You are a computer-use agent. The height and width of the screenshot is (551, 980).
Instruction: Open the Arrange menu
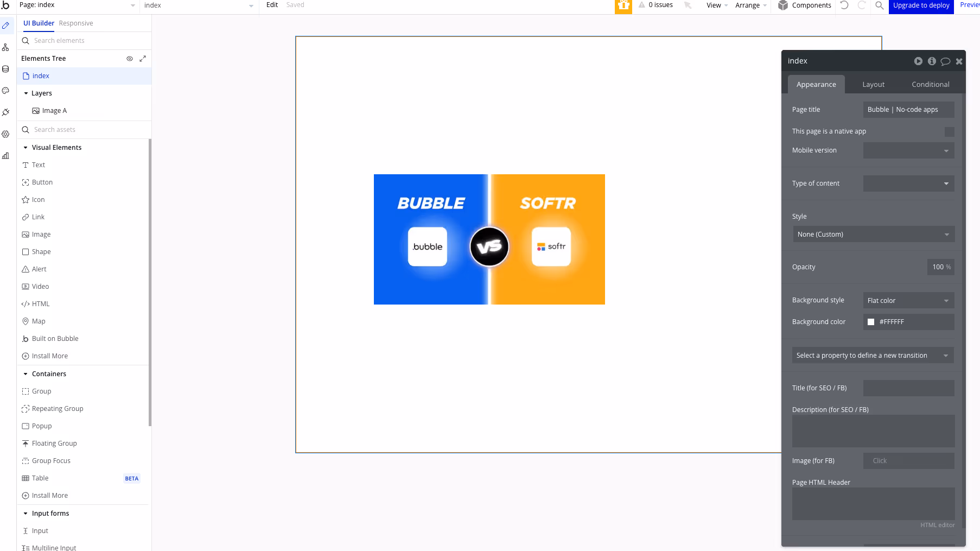[751, 5]
